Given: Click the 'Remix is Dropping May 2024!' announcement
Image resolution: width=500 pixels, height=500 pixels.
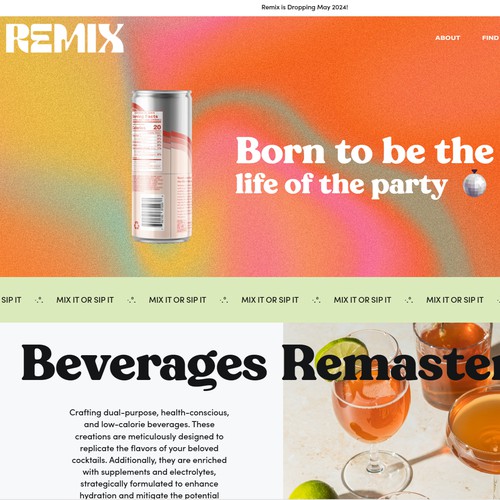Looking at the screenshot, I should click(305, 7).
